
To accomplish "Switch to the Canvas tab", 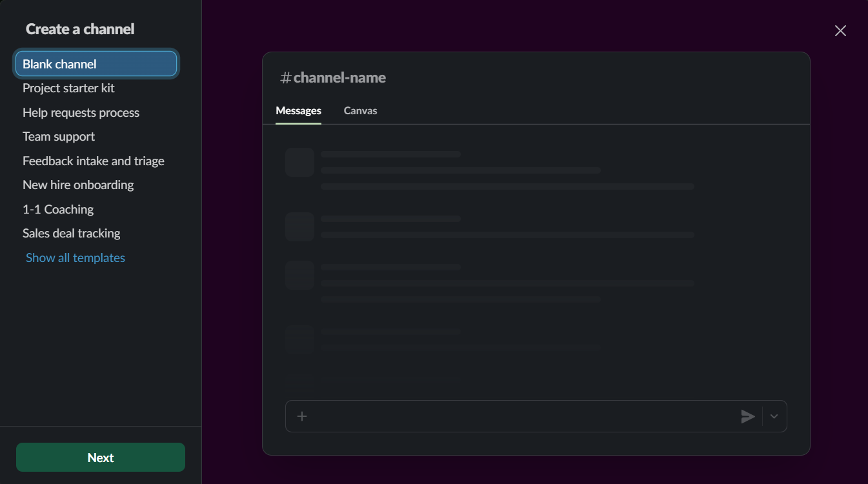I will [360, 111].
